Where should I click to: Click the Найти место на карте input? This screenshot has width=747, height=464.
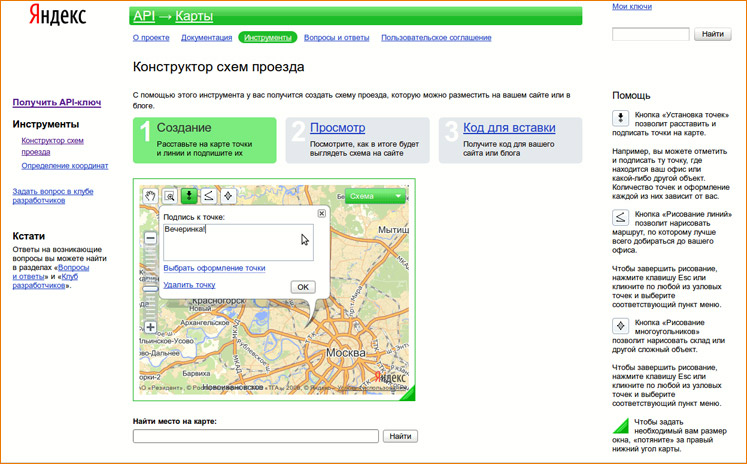pos(256,436)
